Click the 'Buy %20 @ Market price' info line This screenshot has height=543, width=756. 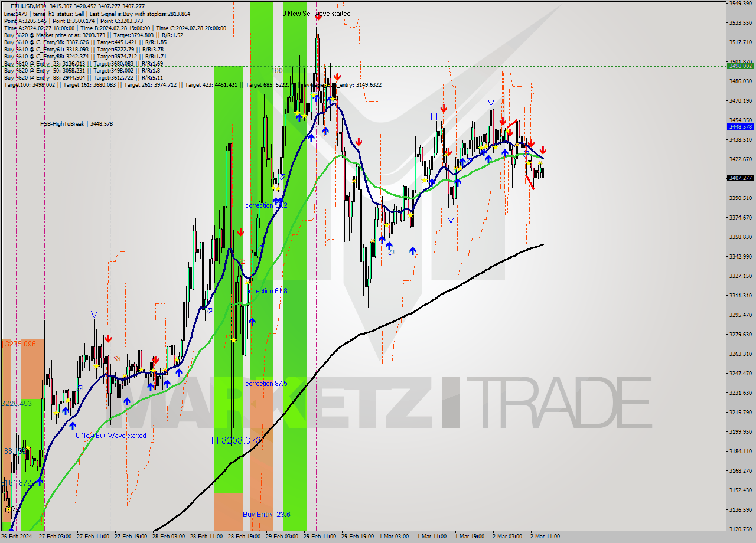point(93,35)
